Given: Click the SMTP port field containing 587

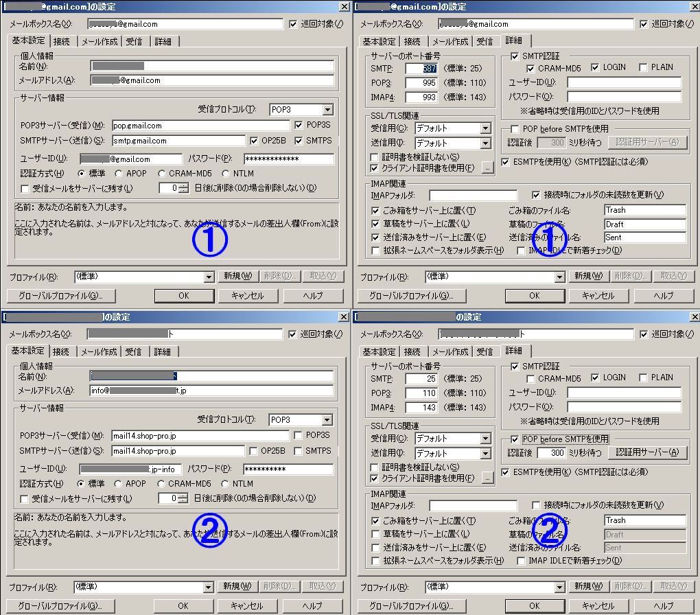Looking at the screenshot, I should tap(421, 69).
